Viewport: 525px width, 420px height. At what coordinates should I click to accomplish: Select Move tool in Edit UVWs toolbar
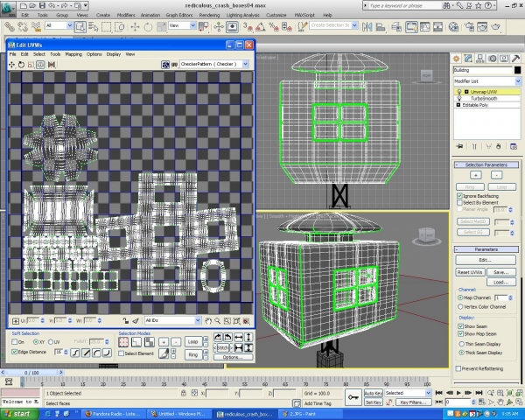click(x=11, y=65)
